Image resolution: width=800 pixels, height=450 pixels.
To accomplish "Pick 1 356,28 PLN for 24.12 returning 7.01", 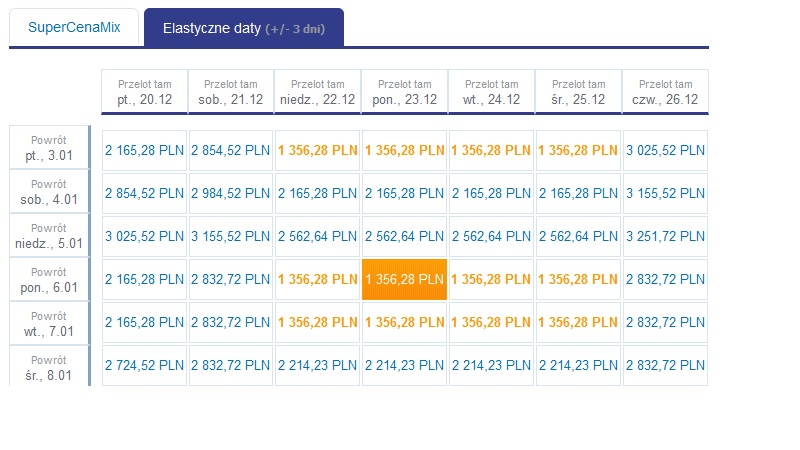I will pos(491,322).
